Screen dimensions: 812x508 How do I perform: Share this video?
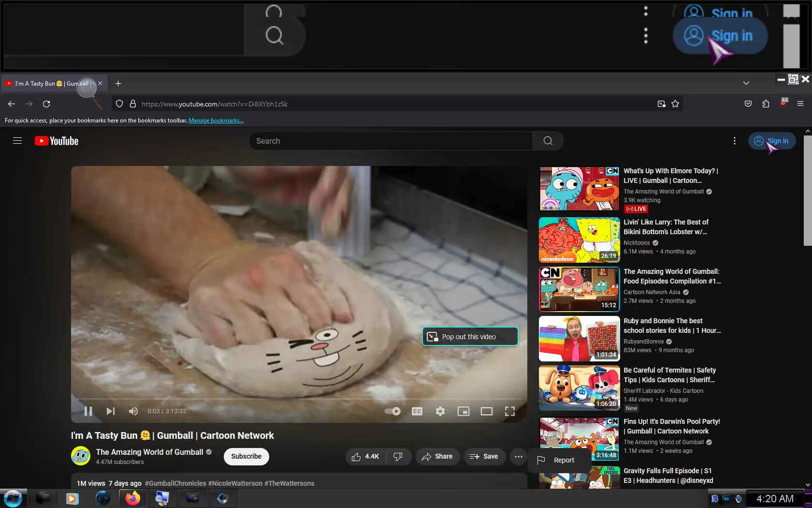[437, 456]
